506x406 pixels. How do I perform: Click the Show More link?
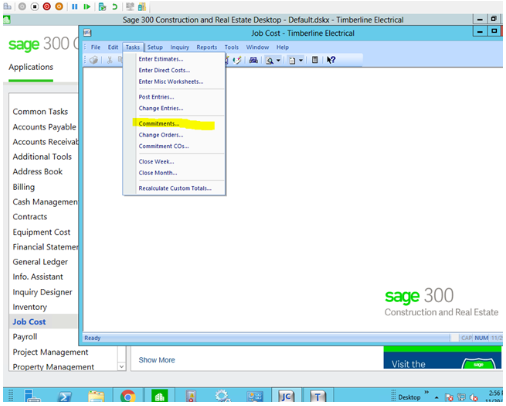pyautogui.click(x=157, y=360)
